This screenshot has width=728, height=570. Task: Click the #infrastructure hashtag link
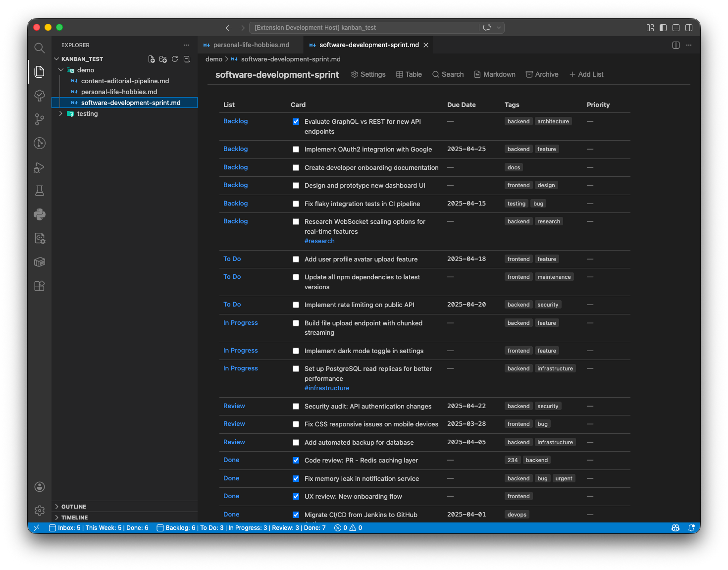(x=327, y=388)
